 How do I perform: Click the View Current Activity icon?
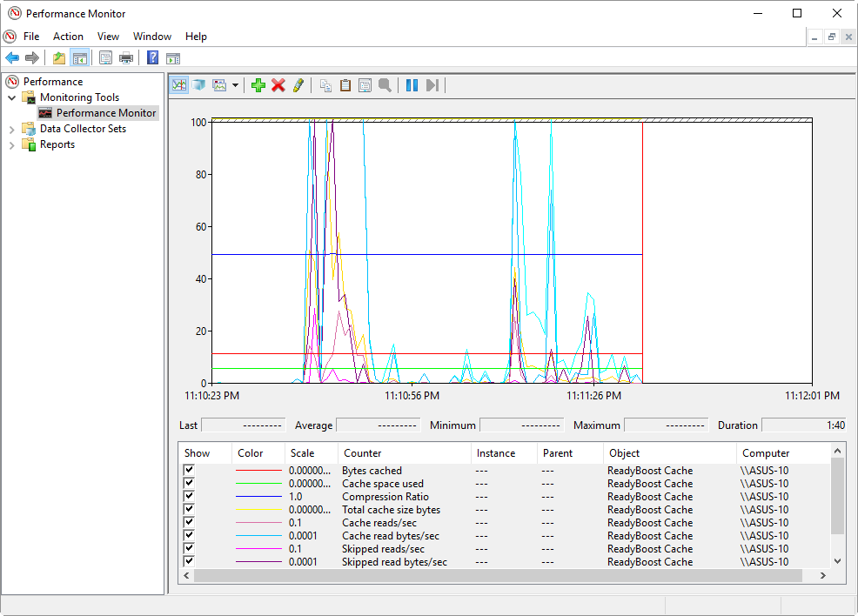179,85
